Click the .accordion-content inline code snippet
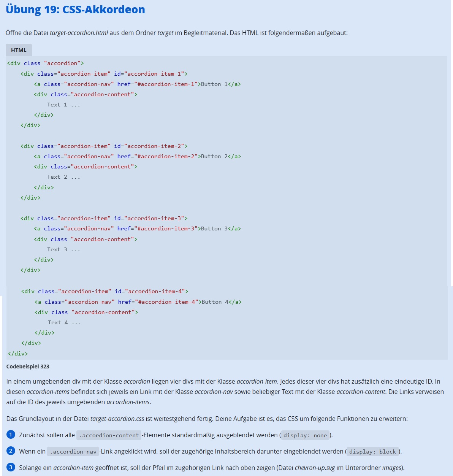This screenshot has height=476, width=453. (109, 435)
